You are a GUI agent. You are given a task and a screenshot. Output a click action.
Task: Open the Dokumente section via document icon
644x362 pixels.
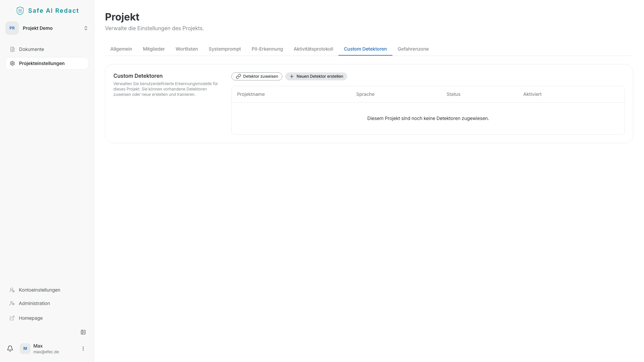(x=12, y=49)
